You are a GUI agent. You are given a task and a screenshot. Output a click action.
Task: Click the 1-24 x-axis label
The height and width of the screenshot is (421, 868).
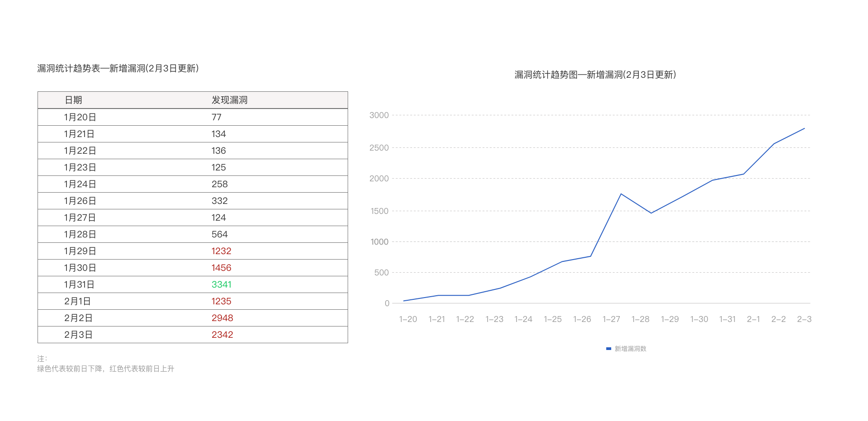click(523, 319)
